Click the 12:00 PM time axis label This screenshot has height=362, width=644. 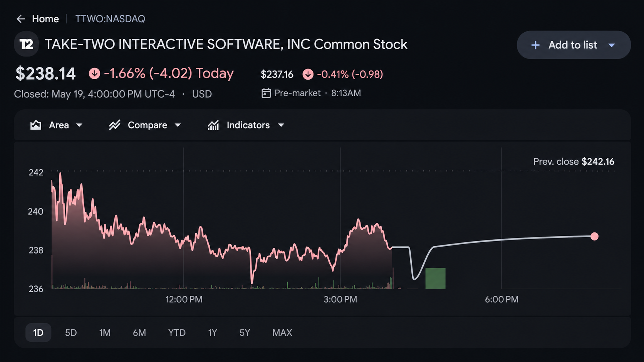tap(184, 299)
